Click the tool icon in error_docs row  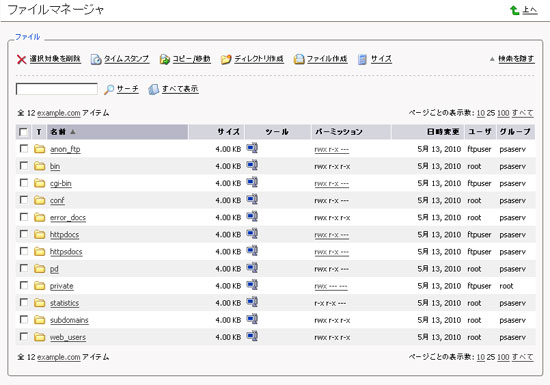pos(252,217)
